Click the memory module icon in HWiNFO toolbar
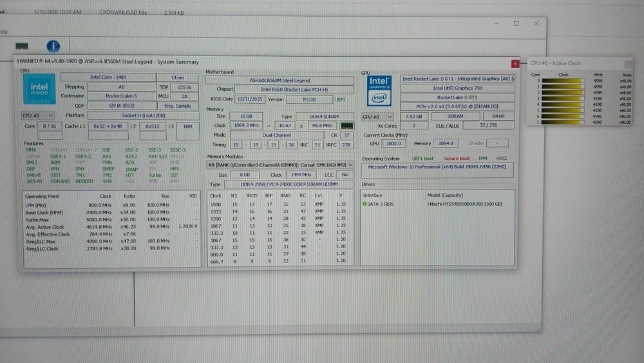 22,46
